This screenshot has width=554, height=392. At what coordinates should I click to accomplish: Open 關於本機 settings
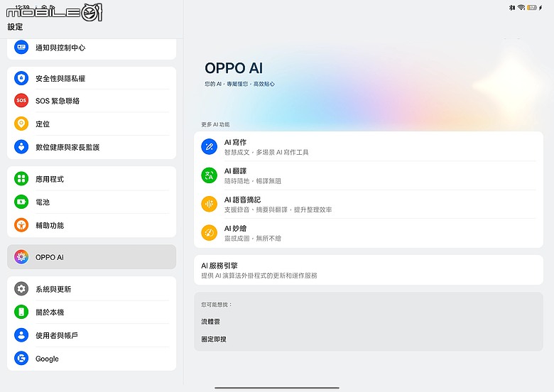click(x=92, y=312)
